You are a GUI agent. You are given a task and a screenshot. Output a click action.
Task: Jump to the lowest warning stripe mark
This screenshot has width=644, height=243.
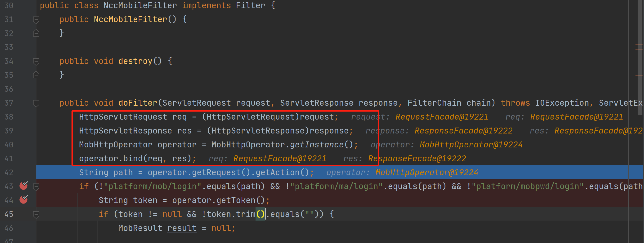click(639, 75)
